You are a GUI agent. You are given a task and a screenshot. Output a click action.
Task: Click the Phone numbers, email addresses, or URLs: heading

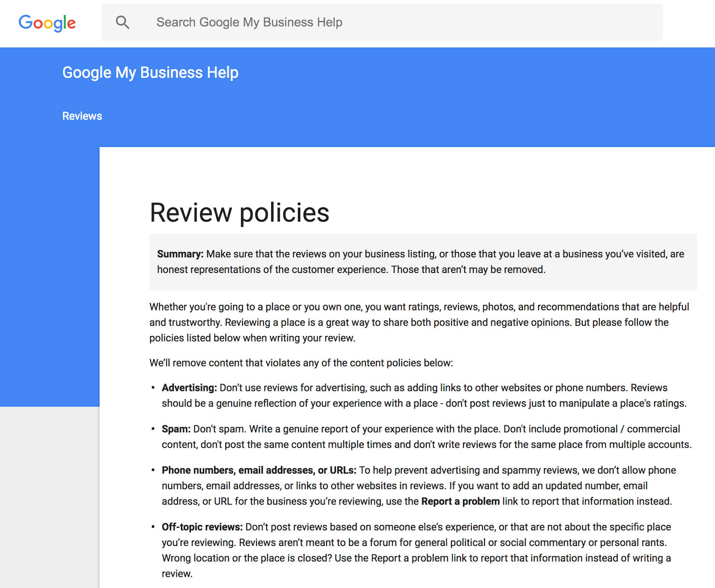tap(259, 470)
